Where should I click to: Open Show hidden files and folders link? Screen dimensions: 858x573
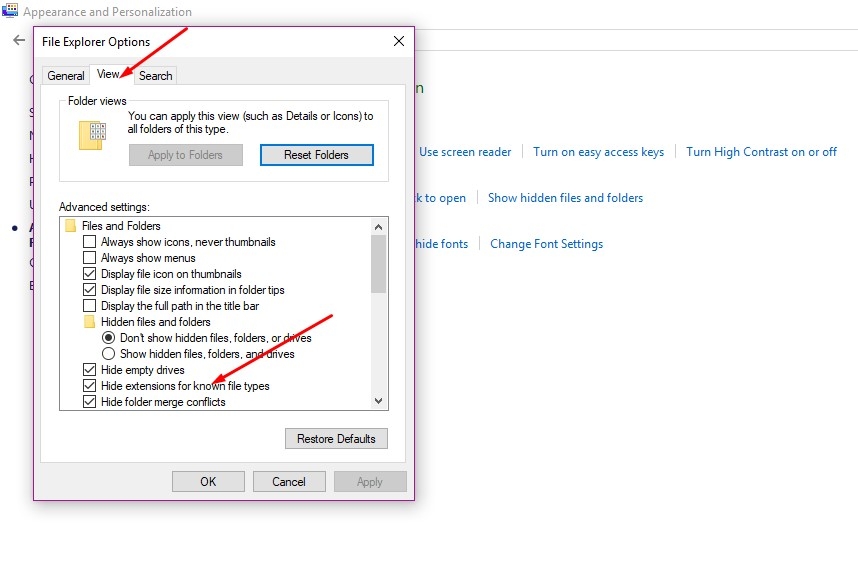click(565, 198)
